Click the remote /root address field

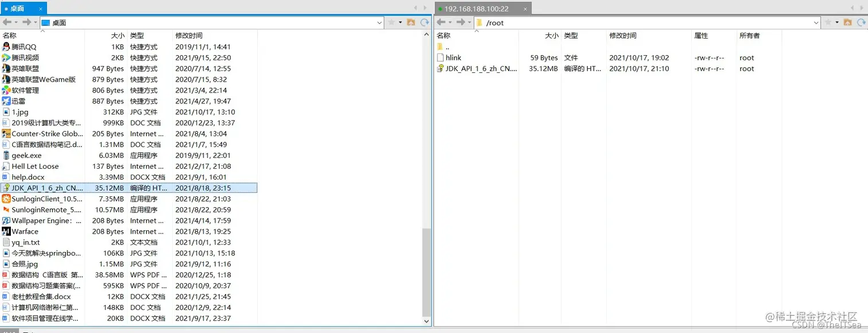click(648, 23)
